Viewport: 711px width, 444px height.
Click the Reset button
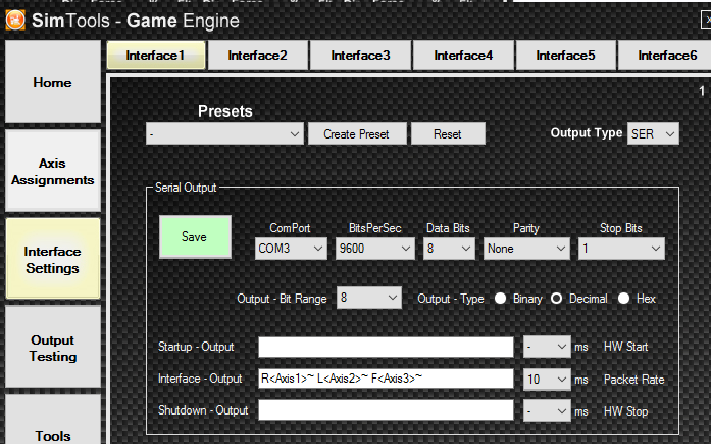click(x=448, y=134)
